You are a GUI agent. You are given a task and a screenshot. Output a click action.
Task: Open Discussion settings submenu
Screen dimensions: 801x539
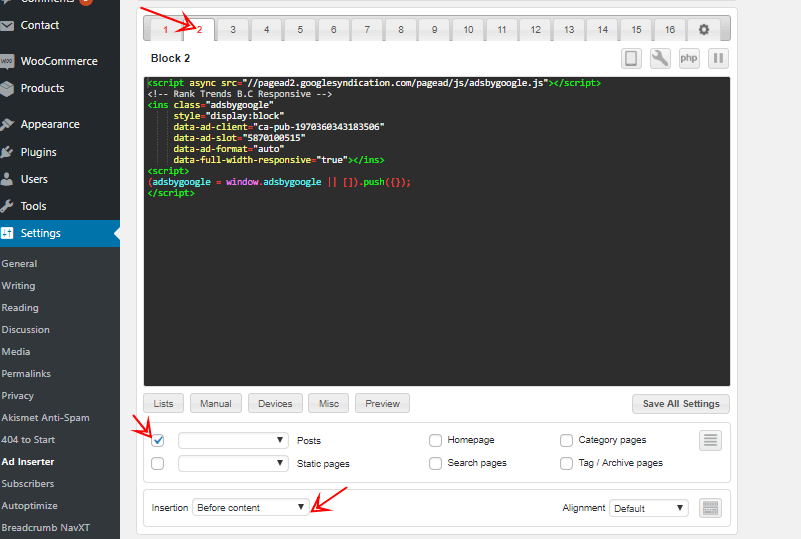coord(26,330)
